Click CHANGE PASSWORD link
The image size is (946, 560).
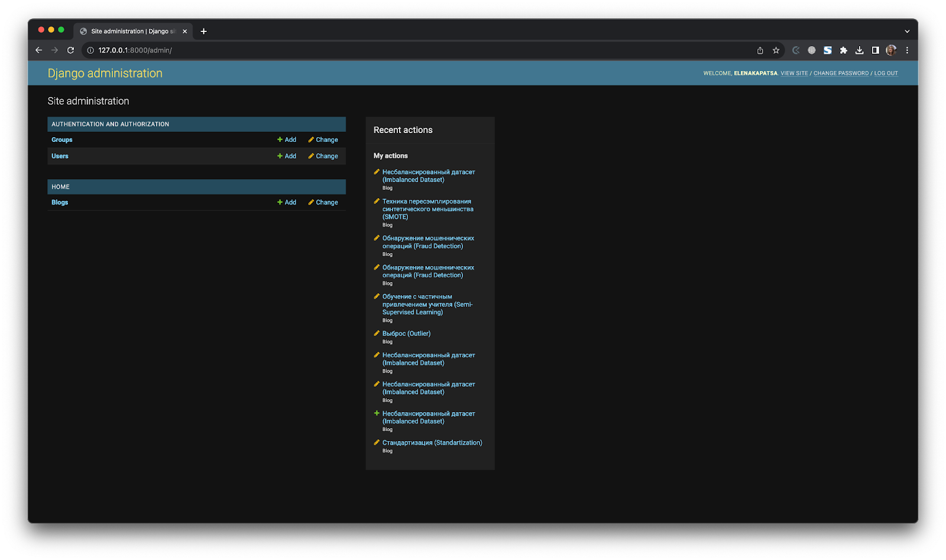(x=841, y=73)
